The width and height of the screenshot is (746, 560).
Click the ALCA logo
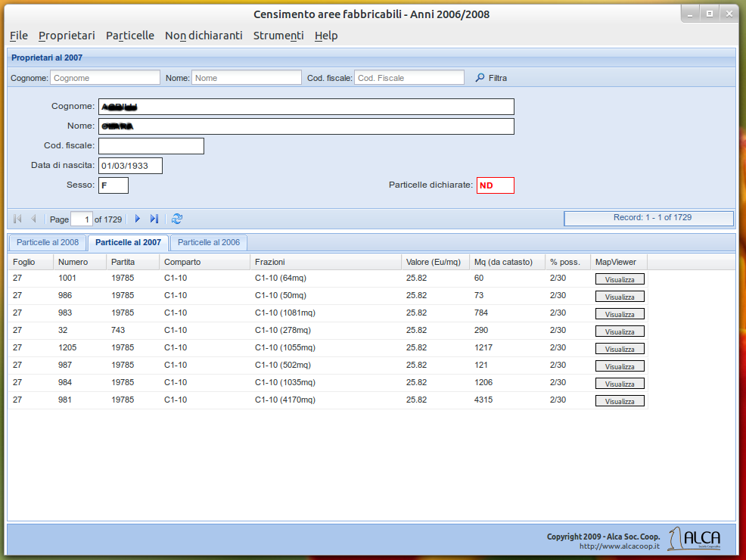(x=695, y=539)
